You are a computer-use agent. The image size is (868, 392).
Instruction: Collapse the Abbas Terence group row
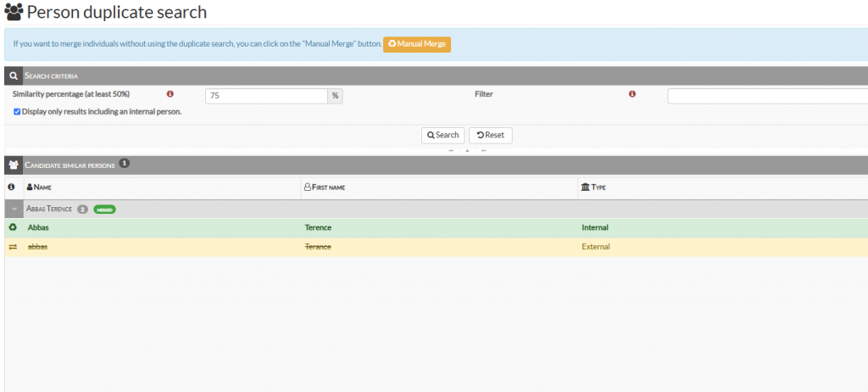tap(14, 209)
